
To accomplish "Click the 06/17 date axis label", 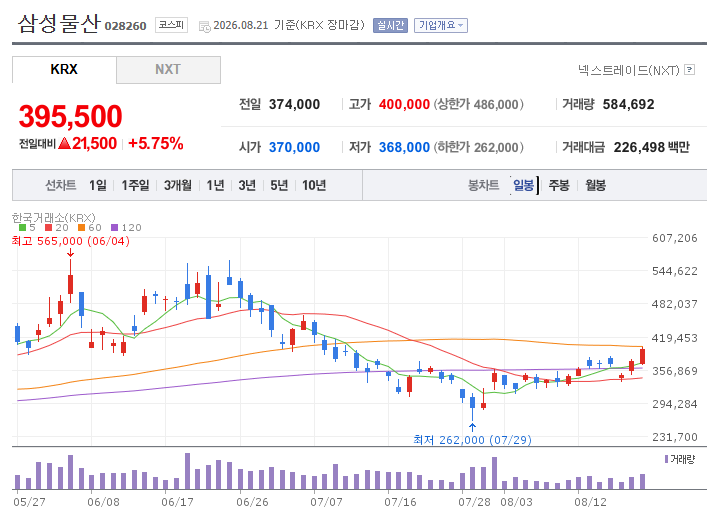I will tap(177, 502).
